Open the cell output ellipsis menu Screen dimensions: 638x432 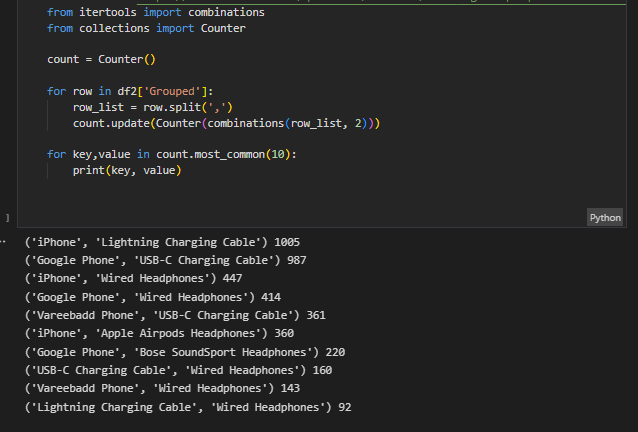[x=3, y=242]
